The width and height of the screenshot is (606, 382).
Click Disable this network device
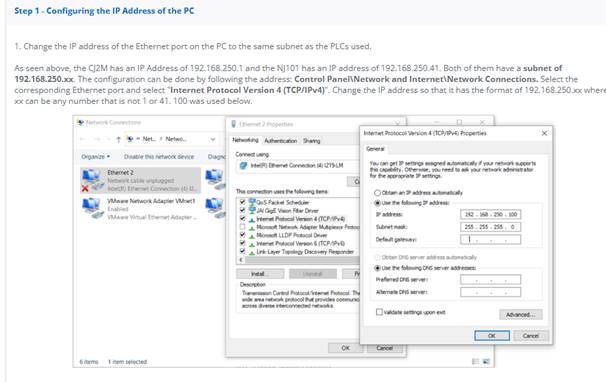159,157
